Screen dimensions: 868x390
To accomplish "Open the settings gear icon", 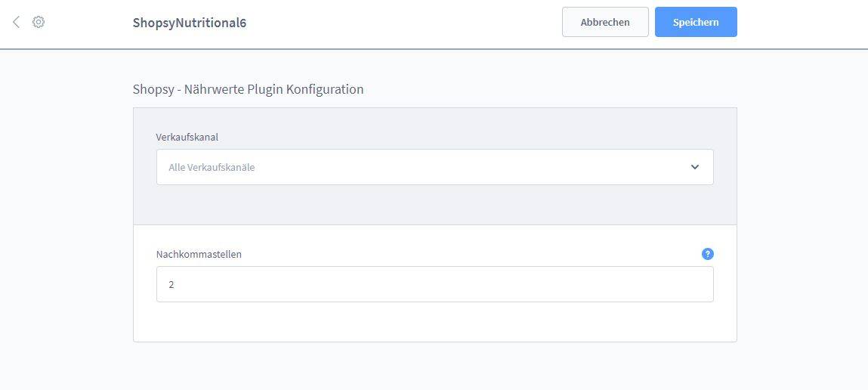I will click(x=39, y=22).
